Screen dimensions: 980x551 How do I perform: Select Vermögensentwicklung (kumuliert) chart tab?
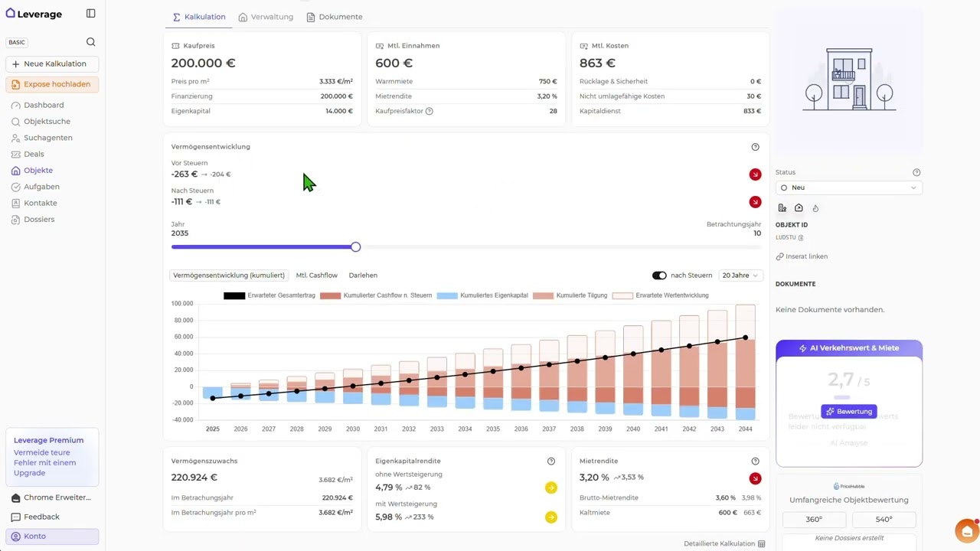pos(229,275)
